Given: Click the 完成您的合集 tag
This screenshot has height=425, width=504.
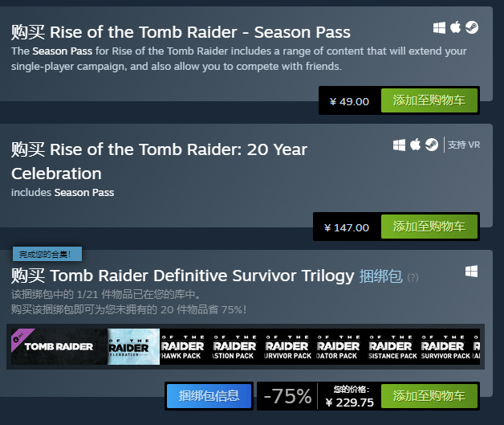Looking at the screenshot, I should point(47,255).
